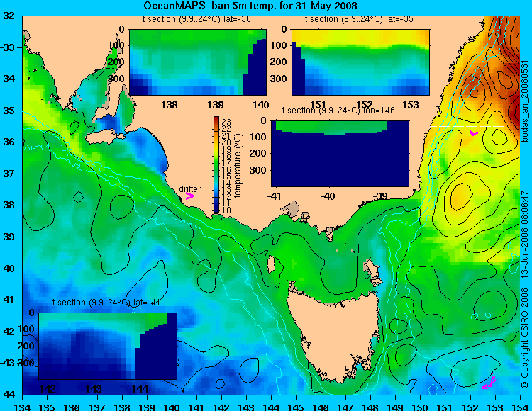Click the "23" label at the color bar top

click(226, 123)
